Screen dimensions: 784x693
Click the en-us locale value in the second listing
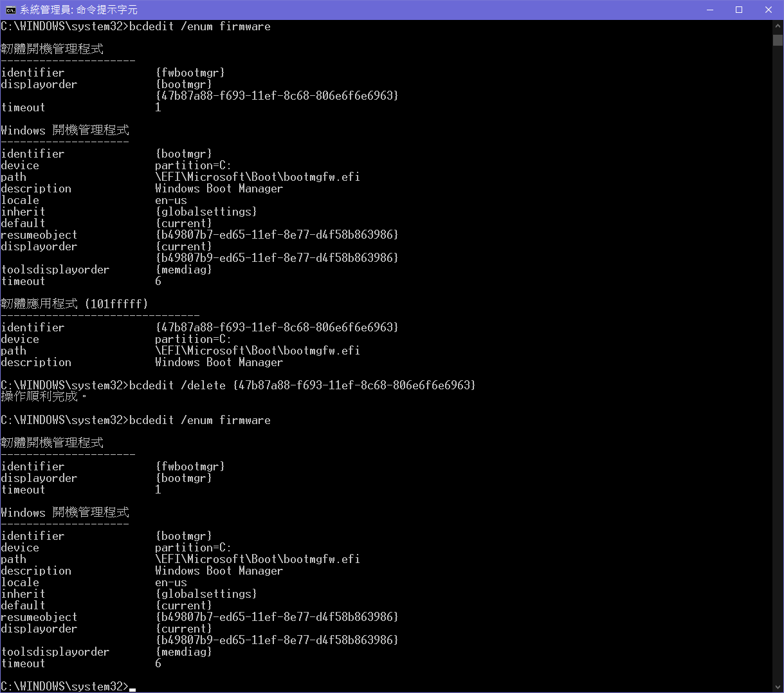click(171, 582)
